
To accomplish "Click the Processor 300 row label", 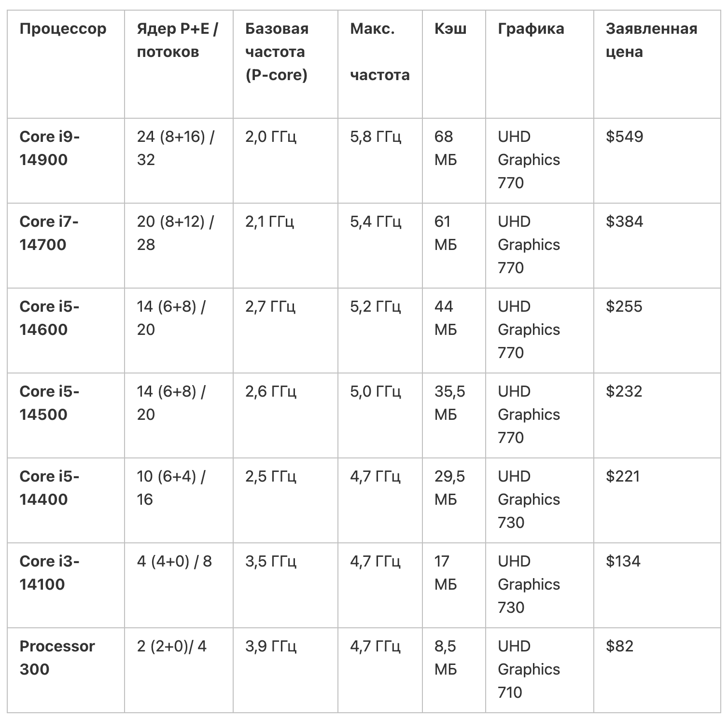I will click(x=57, y=658).
